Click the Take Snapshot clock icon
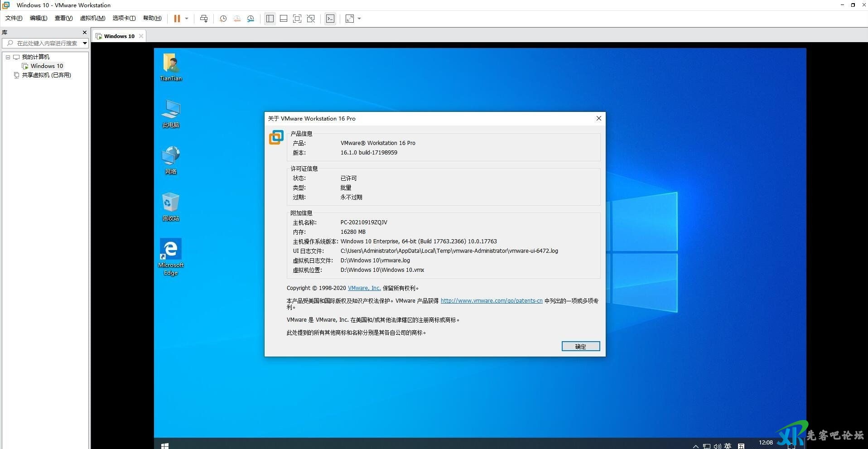This screenshot has height=449, width=868. (x=223, y=19)
